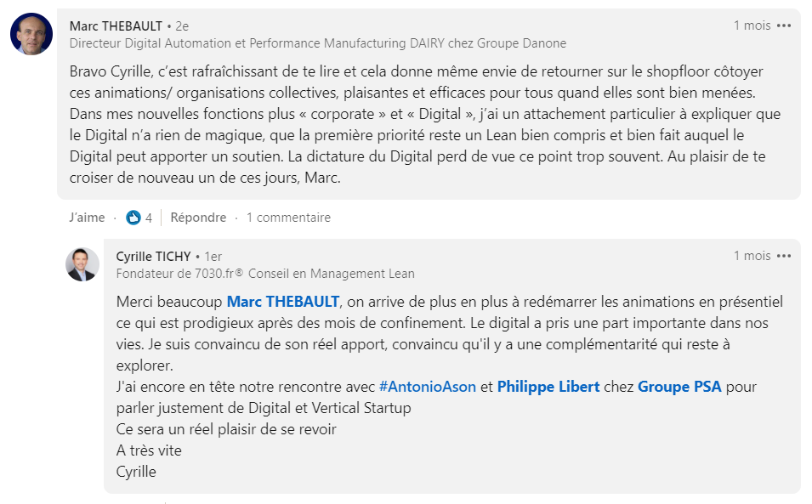Click the '2e' connection degree badge
This screenshot has height=504, width=812.
coord(182,25)
